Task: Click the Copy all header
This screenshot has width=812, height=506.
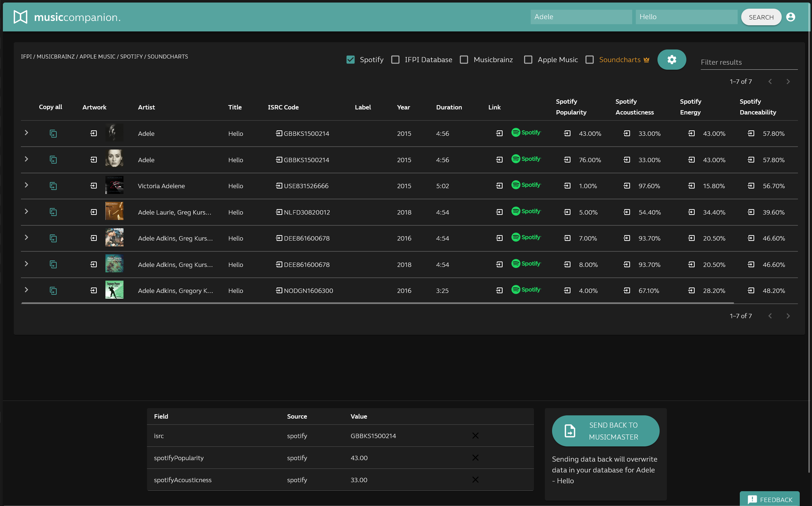Action: 51,107
